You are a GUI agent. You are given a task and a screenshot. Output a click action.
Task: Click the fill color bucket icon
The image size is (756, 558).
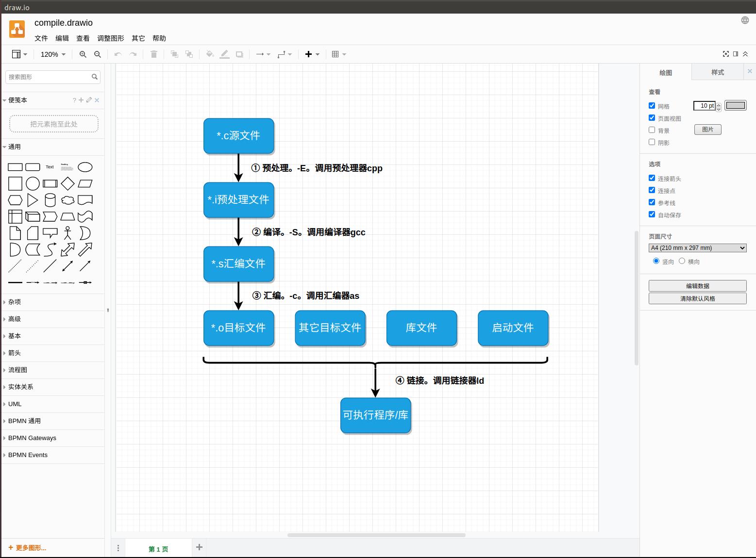pos(210,54)
